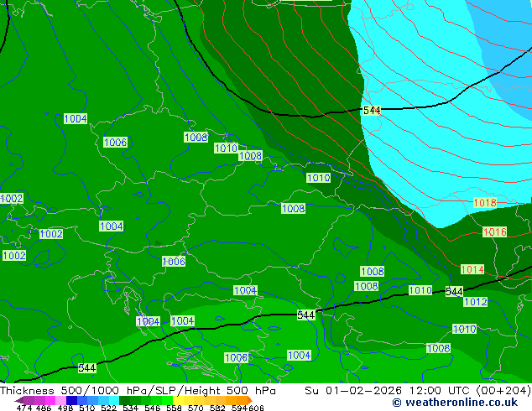Click the legend value 570

point(196,408)
